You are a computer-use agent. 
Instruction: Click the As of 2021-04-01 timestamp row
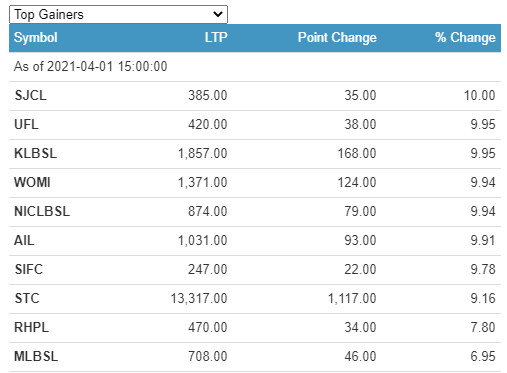point(255,67)
